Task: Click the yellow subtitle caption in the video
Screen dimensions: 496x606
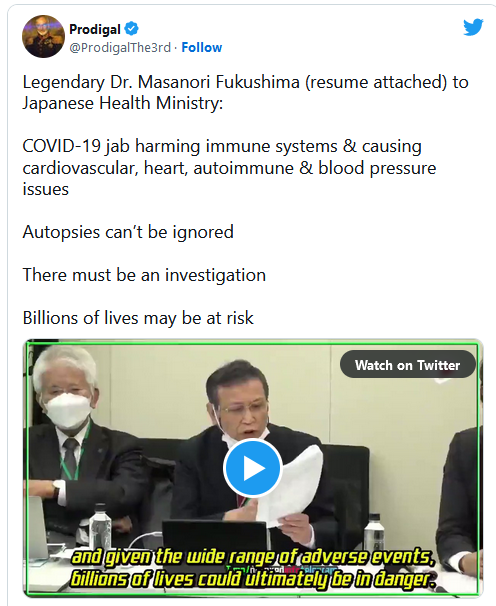Action: click(x=252, y=567)
